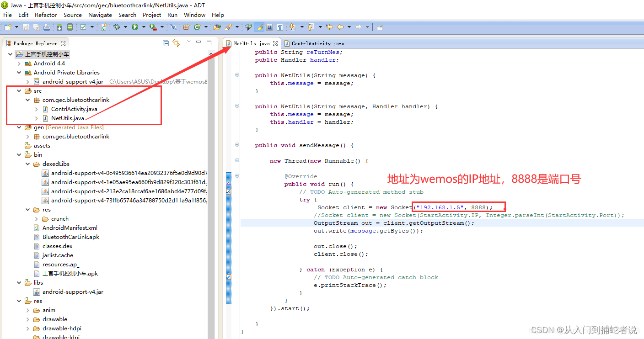
Task: Click the Save All icon
Action: click(36, 27)
